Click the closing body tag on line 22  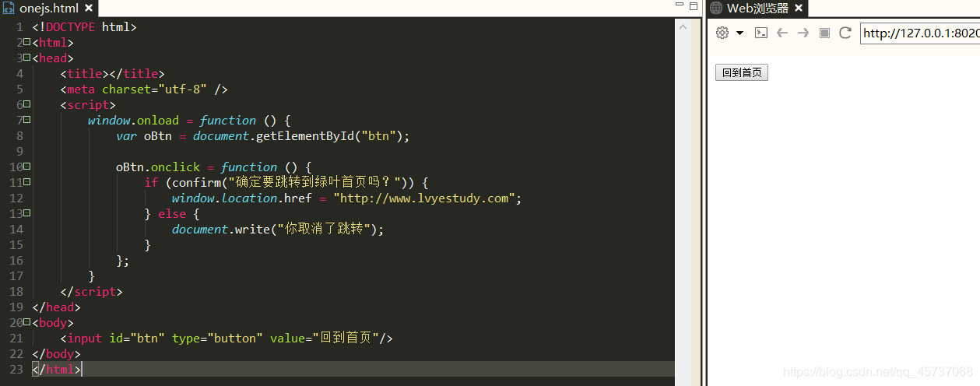coord(56,353)
